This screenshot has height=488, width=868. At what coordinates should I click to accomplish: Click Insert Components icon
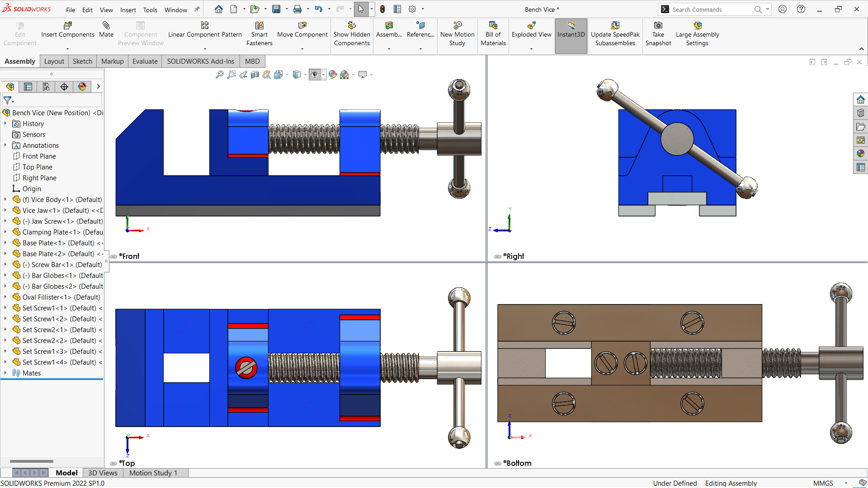68,26
